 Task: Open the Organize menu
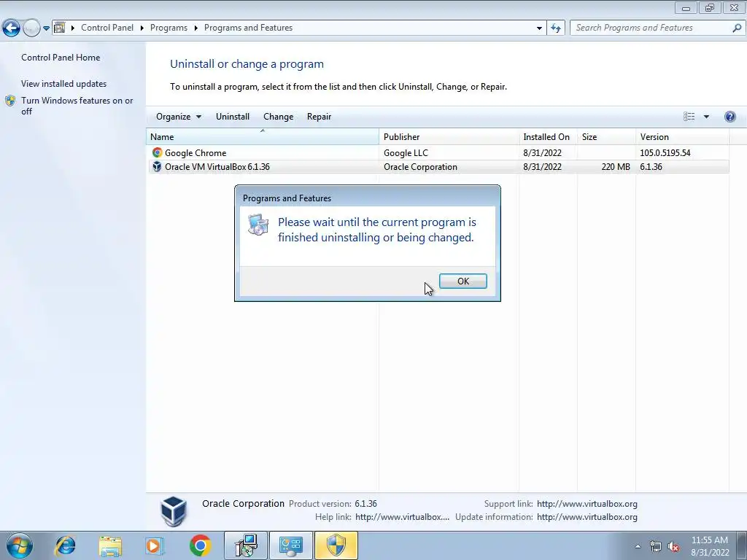[179, 117]
